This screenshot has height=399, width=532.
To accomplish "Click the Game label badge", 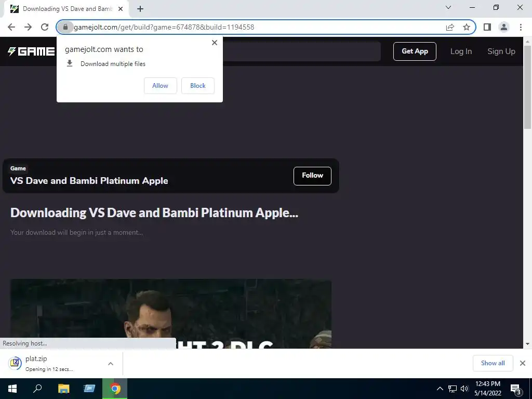I will [x=18, y=168].
